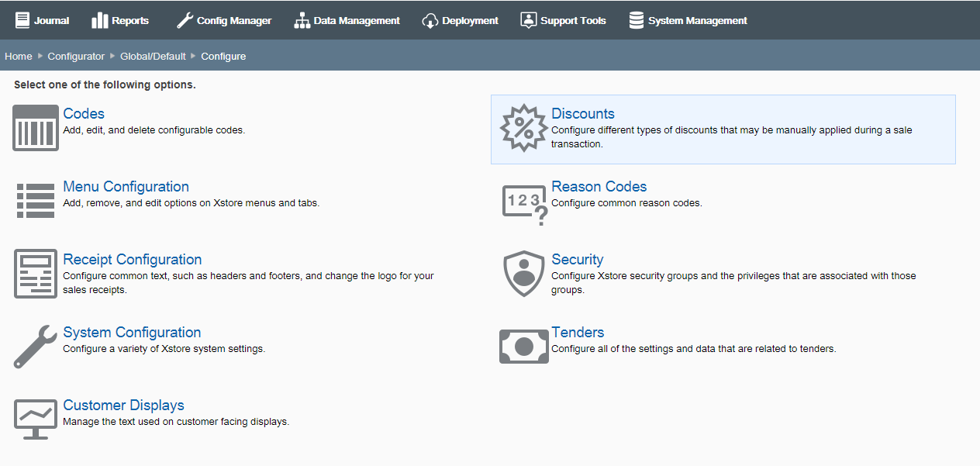Image resolution: width=980 pixels, height=466 pixels.
Task: Click the Tenders cash icon
Action: point(523,346)
